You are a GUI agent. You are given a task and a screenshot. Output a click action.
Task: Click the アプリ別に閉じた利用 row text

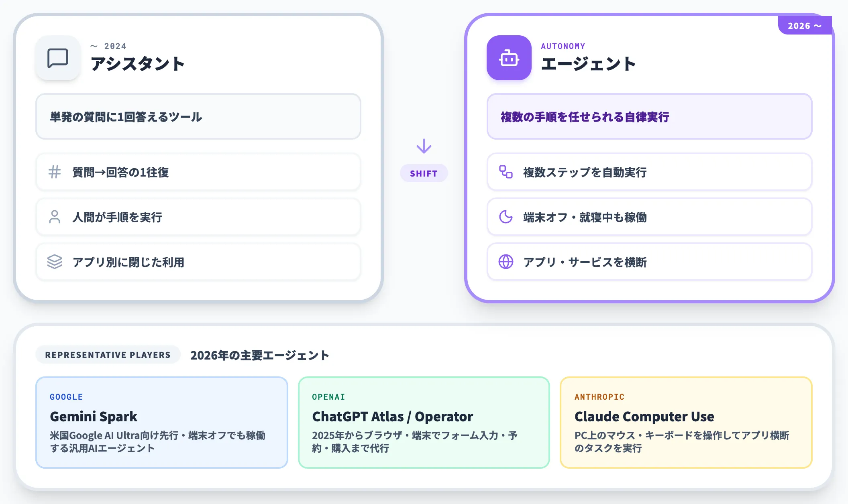tap(128, 262)
